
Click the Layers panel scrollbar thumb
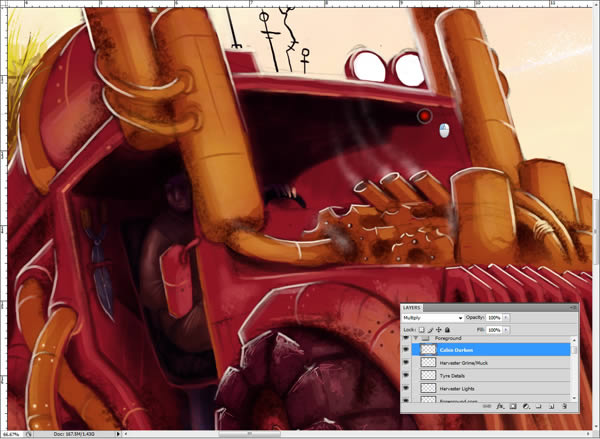(x=574, y=350)
